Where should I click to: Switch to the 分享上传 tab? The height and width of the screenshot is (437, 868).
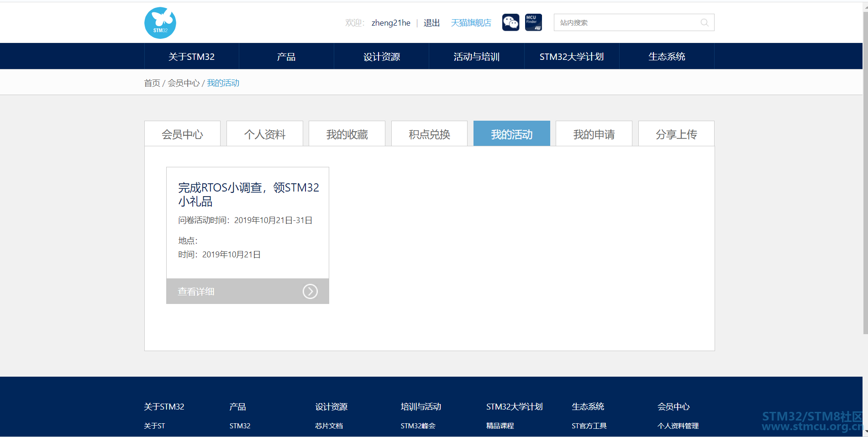[x=676, y=134]
